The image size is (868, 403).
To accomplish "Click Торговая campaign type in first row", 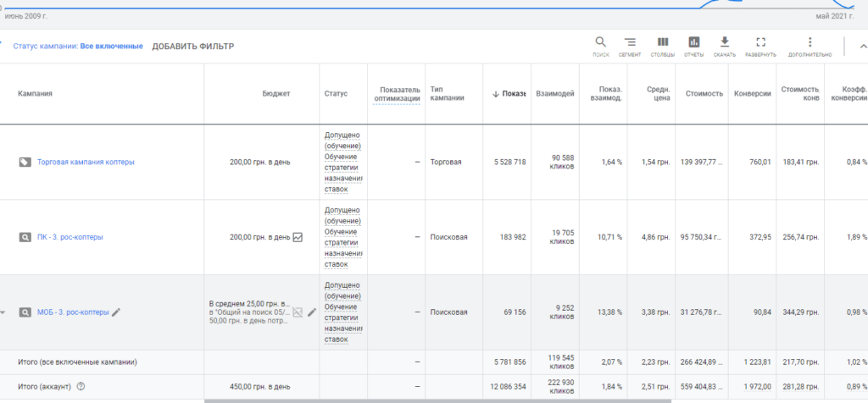I will (446, 162).
